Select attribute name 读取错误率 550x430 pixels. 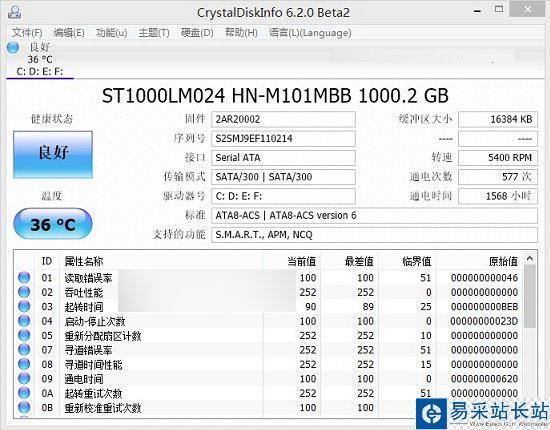(88, 278)
